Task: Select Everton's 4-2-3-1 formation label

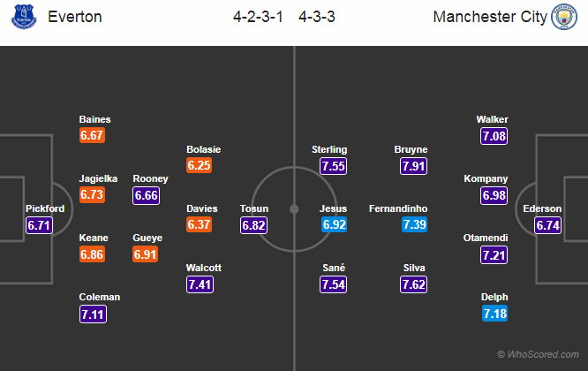Action: tap(259, 18)
